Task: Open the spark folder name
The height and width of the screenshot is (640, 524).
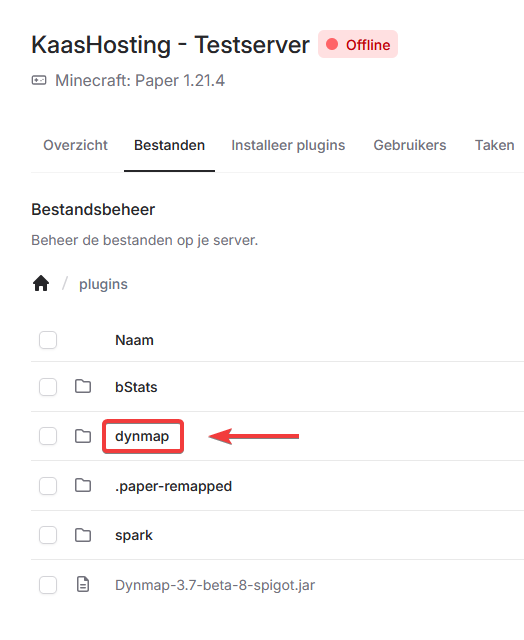Action: pyautogui.click(x=134, y=535)
